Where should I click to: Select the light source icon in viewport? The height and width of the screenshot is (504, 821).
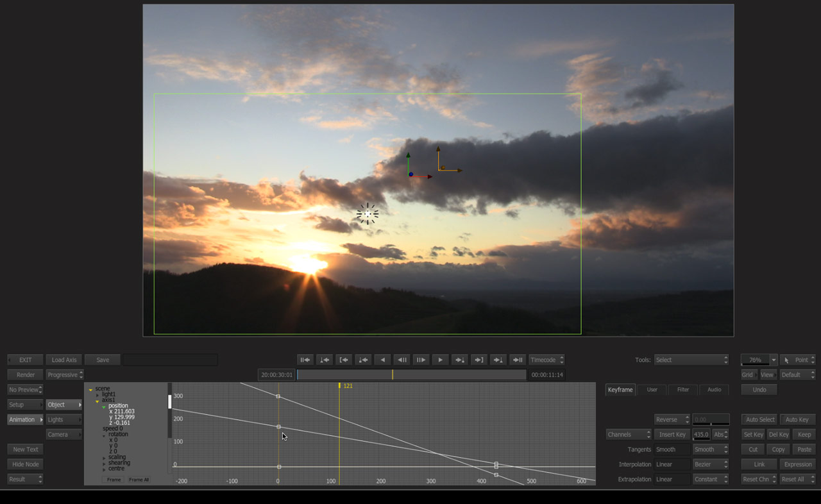click(368, 214)
